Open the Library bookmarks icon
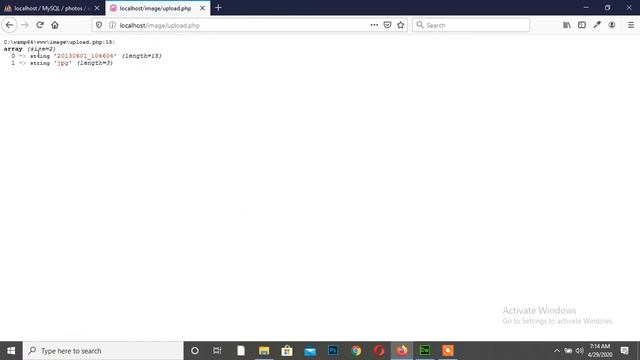This screenshot has height=360, width=640. point(567,25)
